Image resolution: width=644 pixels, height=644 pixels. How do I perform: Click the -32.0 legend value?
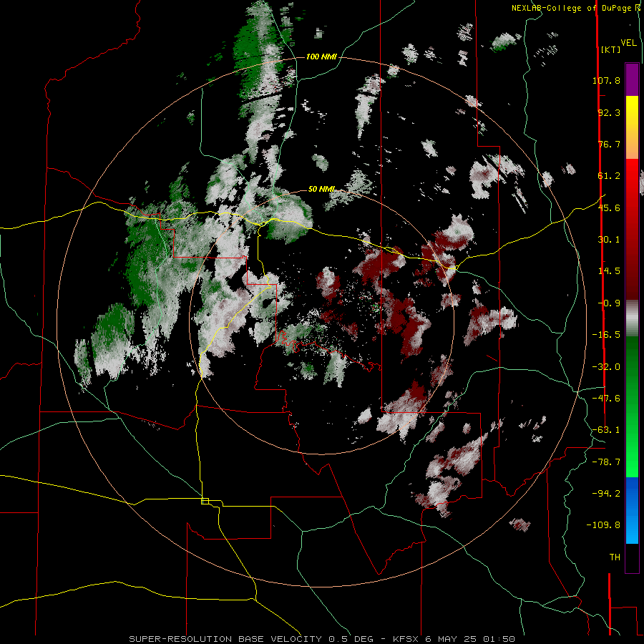tap(606, 367)
